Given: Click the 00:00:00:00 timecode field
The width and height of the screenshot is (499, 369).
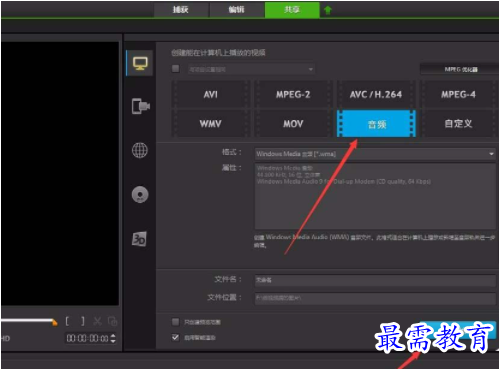Looking at the screenshot, I should tap(88, 339).
